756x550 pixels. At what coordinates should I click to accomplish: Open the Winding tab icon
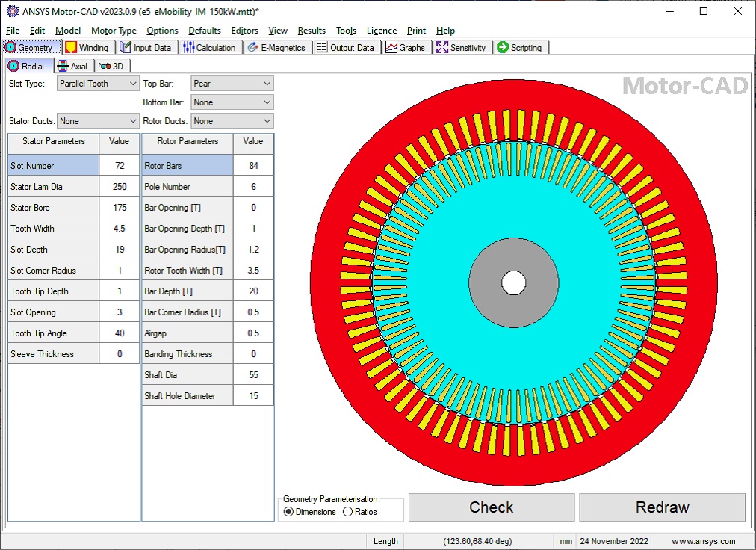coord(71,47)
